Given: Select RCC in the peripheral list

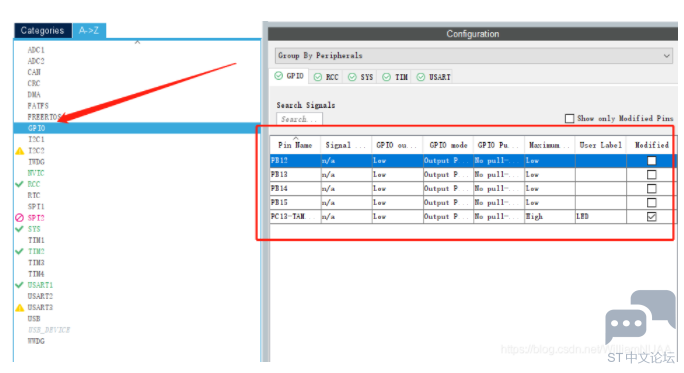Looking at the screenshot, I should click(x=34, y=185).
